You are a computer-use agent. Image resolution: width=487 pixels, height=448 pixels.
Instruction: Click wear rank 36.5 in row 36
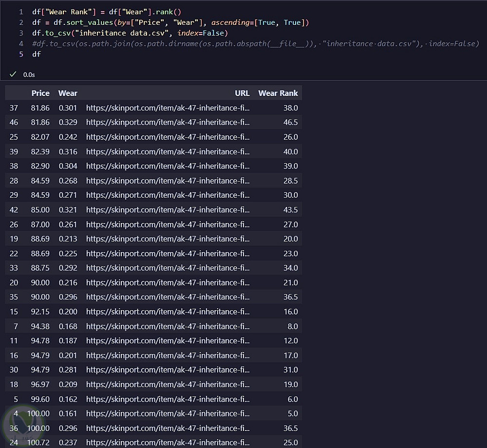(290, 428)
